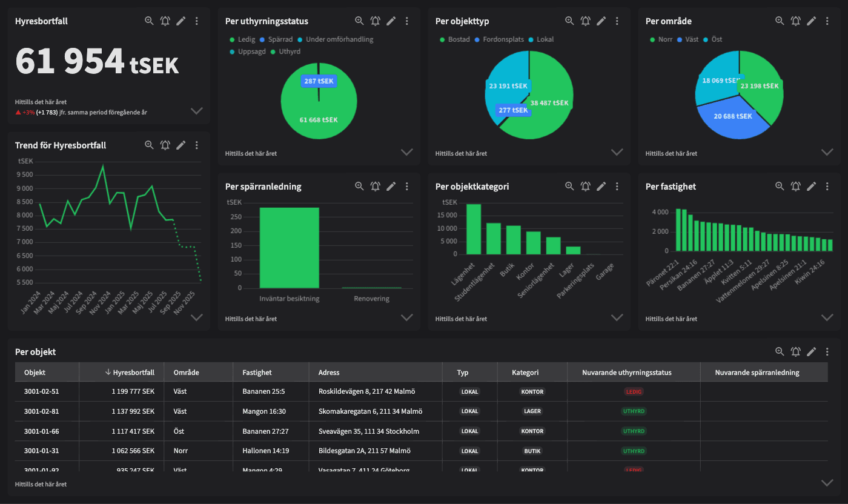The width and height of the screenshot is (848, 504).
Task: Open three-dot menu on Per fastighet card
Action: point(827,186)
